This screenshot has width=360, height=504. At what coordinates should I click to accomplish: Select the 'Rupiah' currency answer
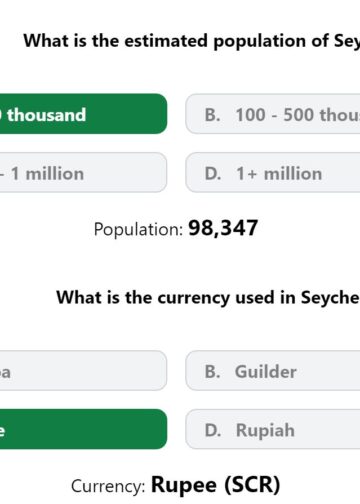point(273,429)
